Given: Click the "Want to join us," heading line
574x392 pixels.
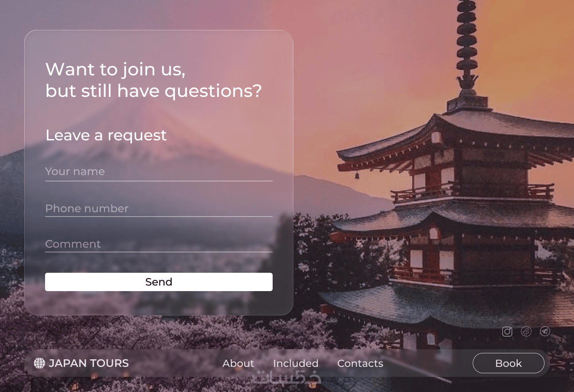Looking at the screenshot, I should click(x=116, y=70).
